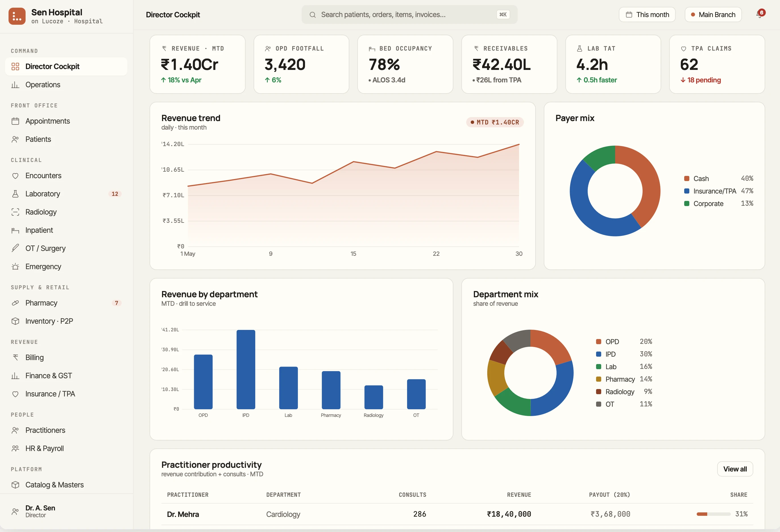Click the Emergency siren icon
The image size is (780, 532).
[x=15, y=267]
